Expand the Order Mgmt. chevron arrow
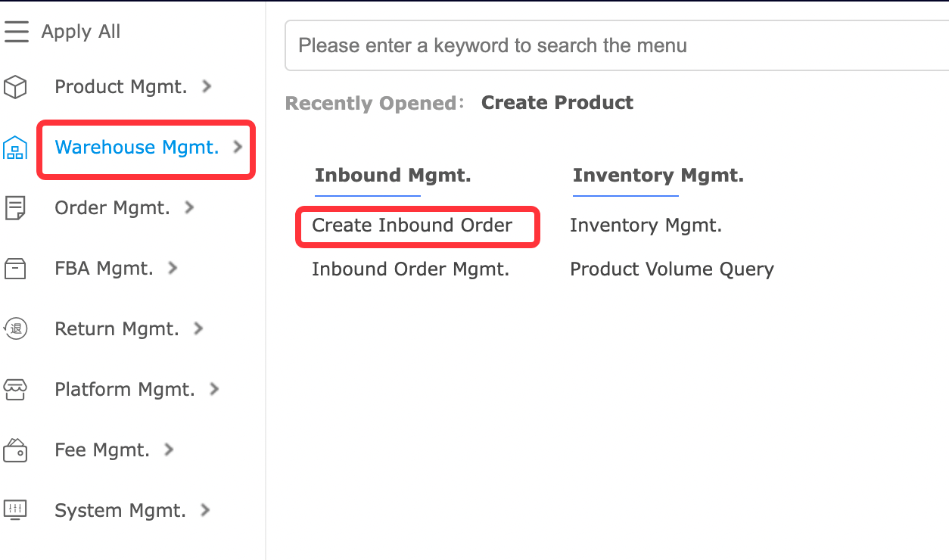949x560 pixels. tap(190, 207)
